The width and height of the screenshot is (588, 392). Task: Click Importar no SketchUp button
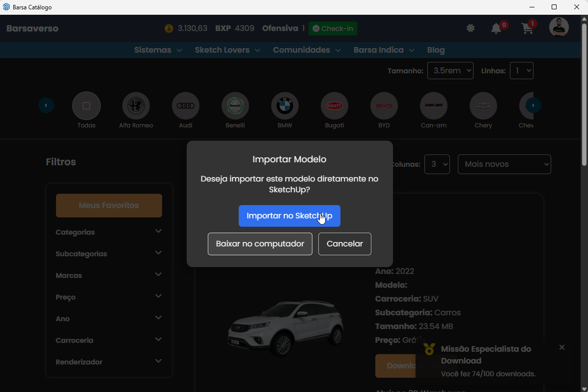[x=289, y=216]
